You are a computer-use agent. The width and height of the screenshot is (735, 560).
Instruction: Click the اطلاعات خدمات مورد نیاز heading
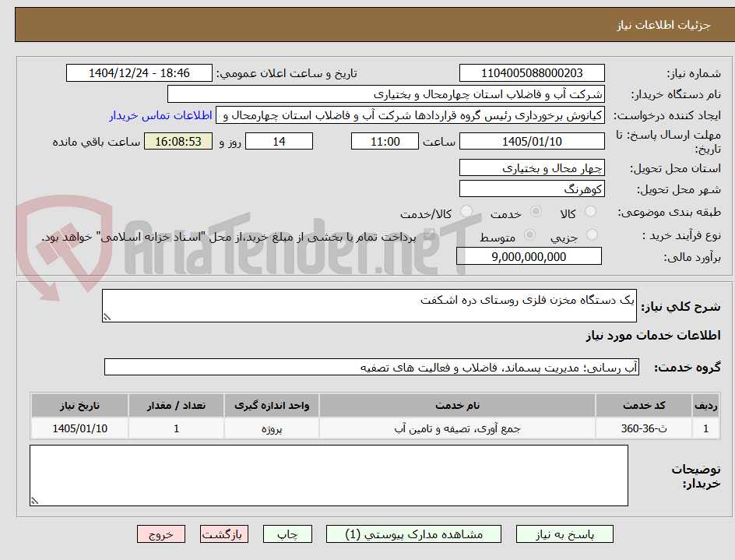point(653,336)
